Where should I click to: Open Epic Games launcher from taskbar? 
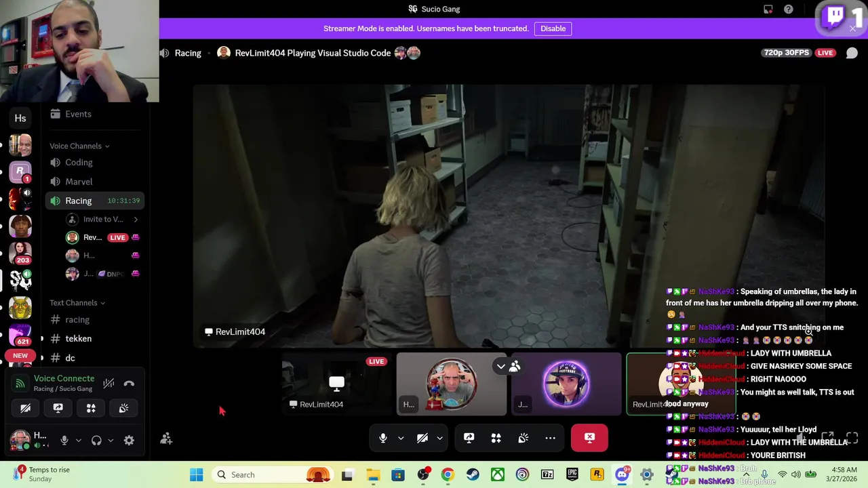pos(572,474)
